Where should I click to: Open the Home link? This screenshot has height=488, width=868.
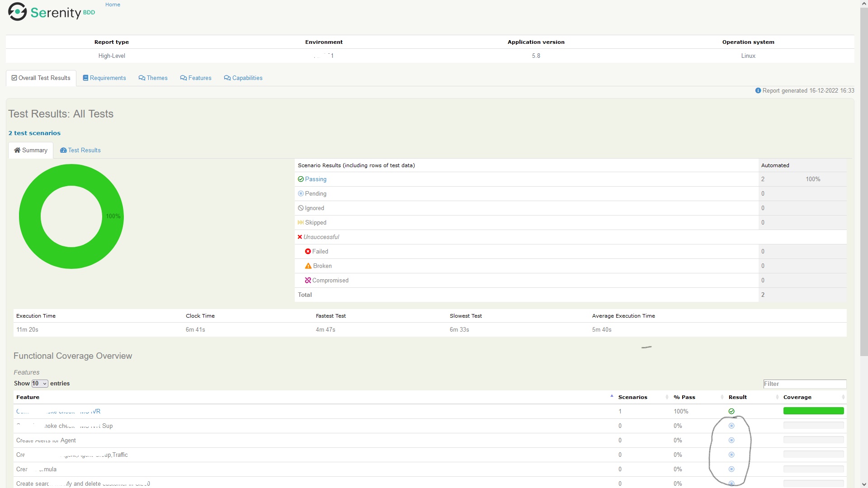click(x=112, y=5)
